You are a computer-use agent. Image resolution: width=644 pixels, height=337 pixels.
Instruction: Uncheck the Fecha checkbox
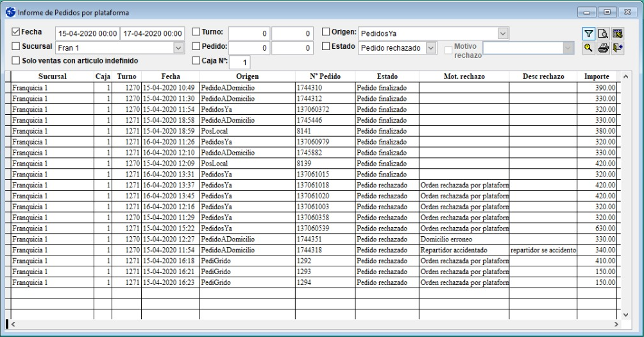[16, 32]
